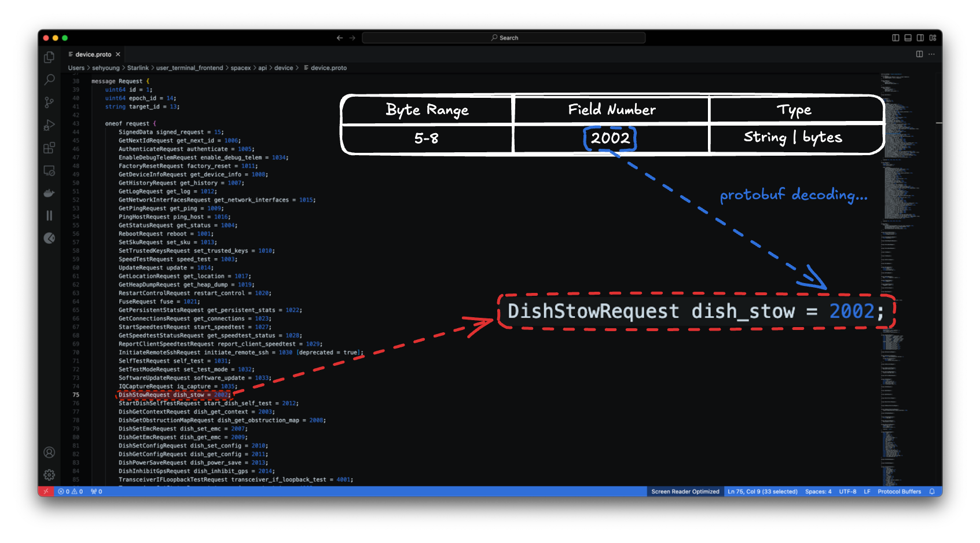Open the Customize Layout icon

(x=933, y=38)
